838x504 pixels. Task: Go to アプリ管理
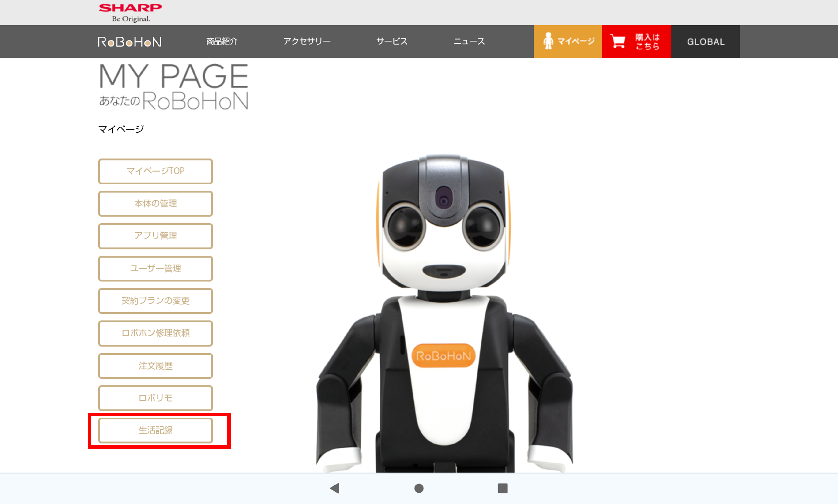coord(156,236)
